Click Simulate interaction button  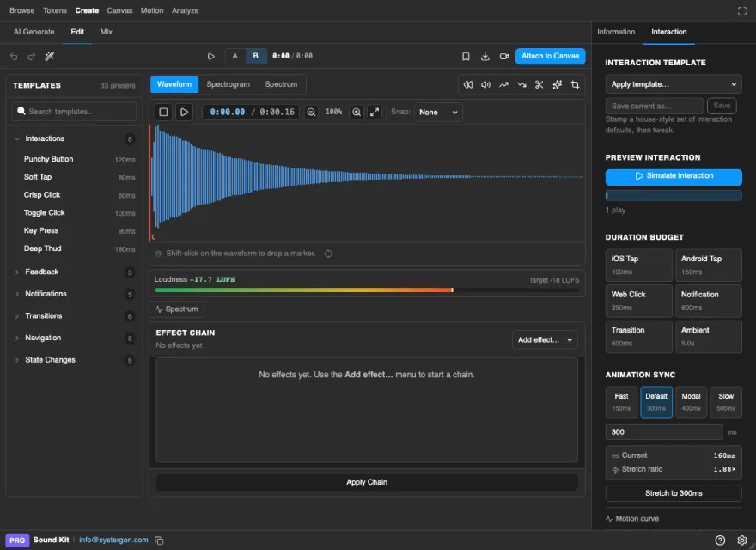pos(674,176)
